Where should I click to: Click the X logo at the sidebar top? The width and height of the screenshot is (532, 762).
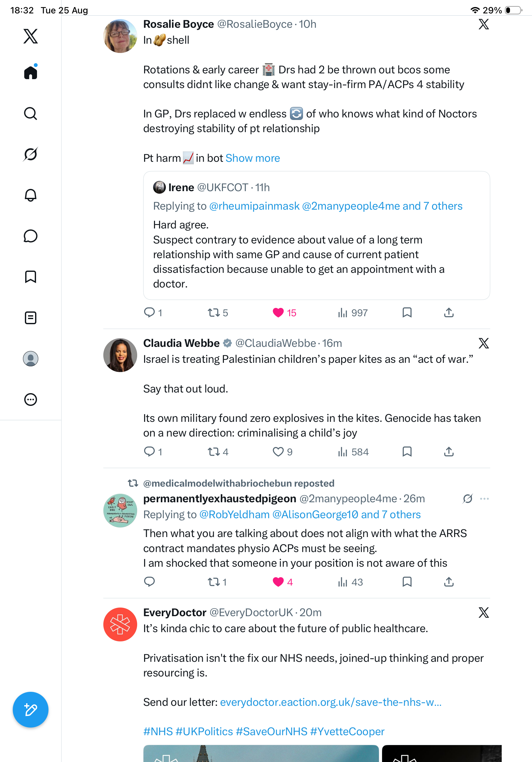pyautogui.click(x=31, y=36)
